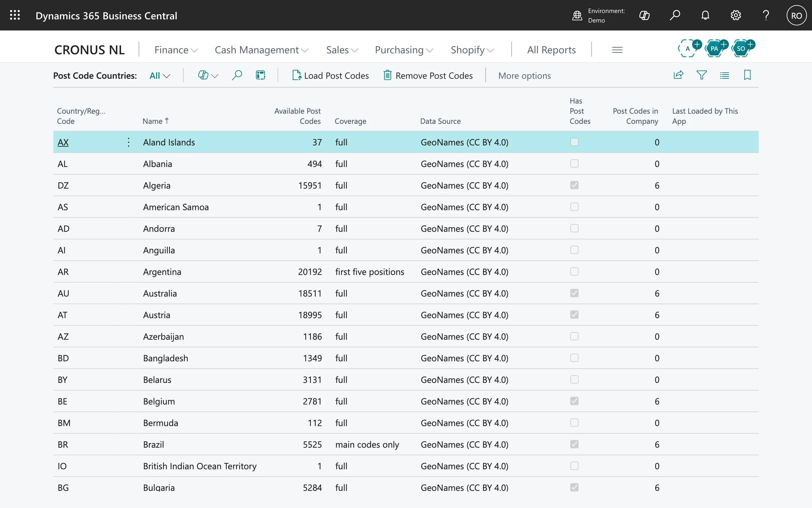Sort by the Name column header
The image size is (812, 508).
[155, 121]
